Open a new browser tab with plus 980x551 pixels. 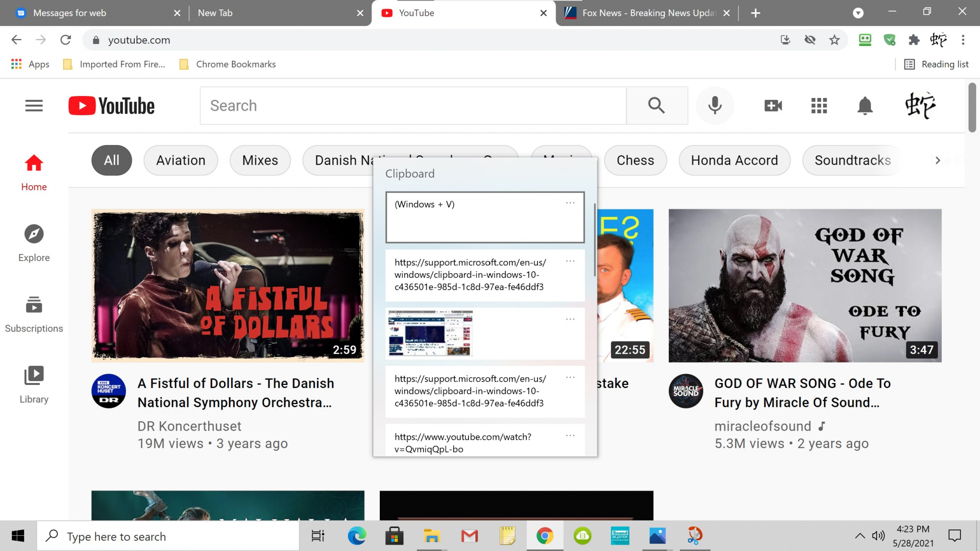tap(756, 13)
